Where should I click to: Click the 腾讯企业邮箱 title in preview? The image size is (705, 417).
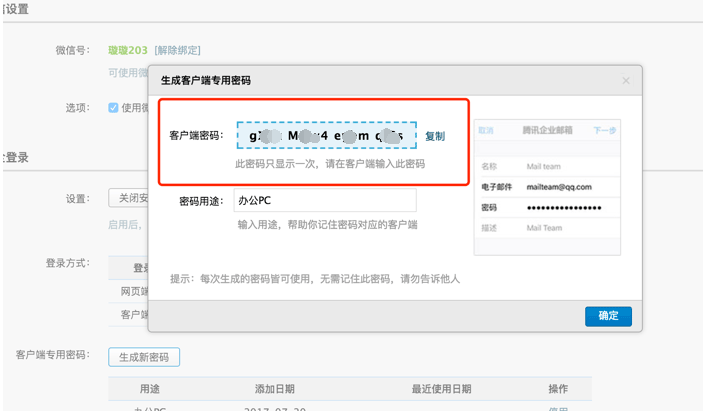548,131
